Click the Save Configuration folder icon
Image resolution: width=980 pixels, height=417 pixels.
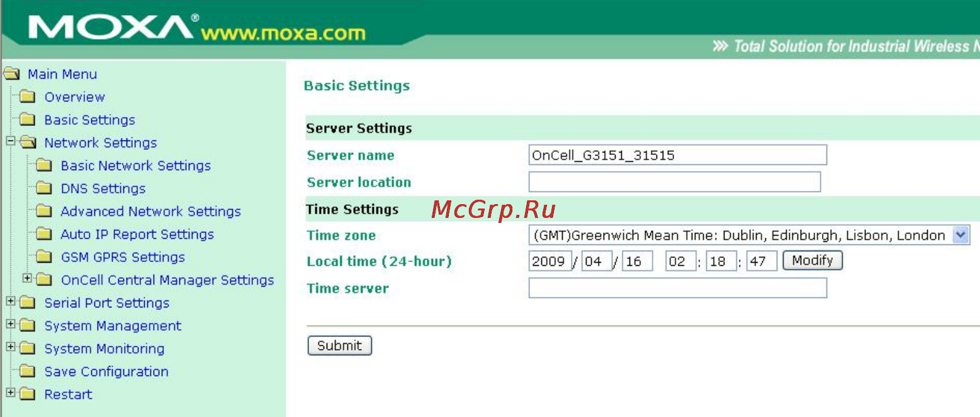[x=27, y=372]
